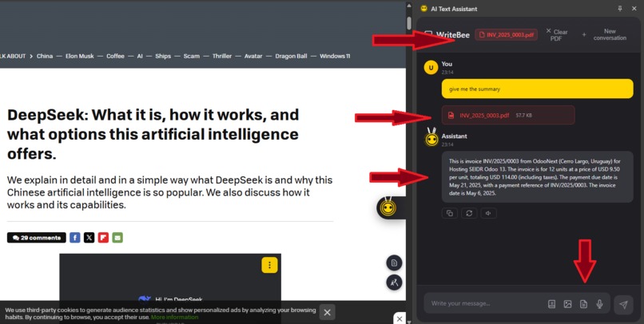
Task: Open the INV_2025_0003.pdf attachment in chat
Action: tap(508, 115)
